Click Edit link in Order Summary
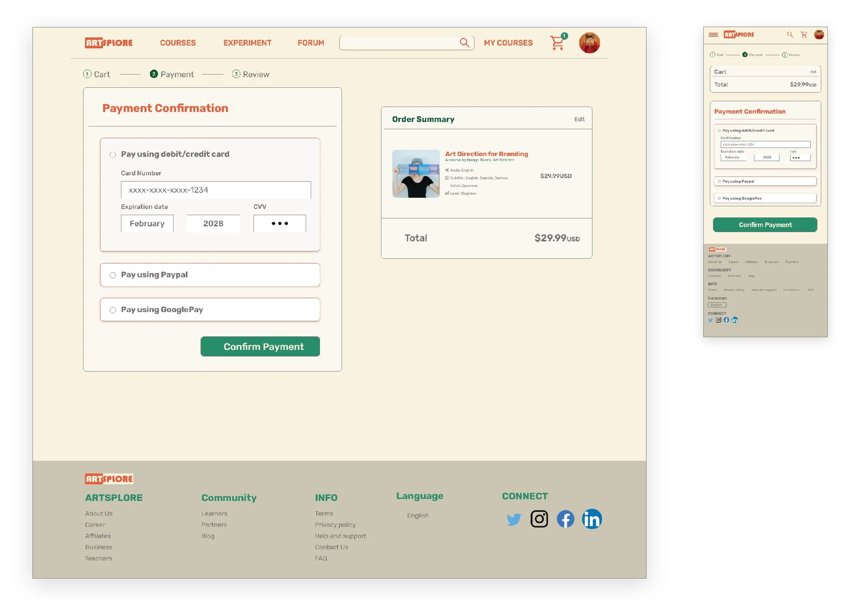 [x=579, y=119]
